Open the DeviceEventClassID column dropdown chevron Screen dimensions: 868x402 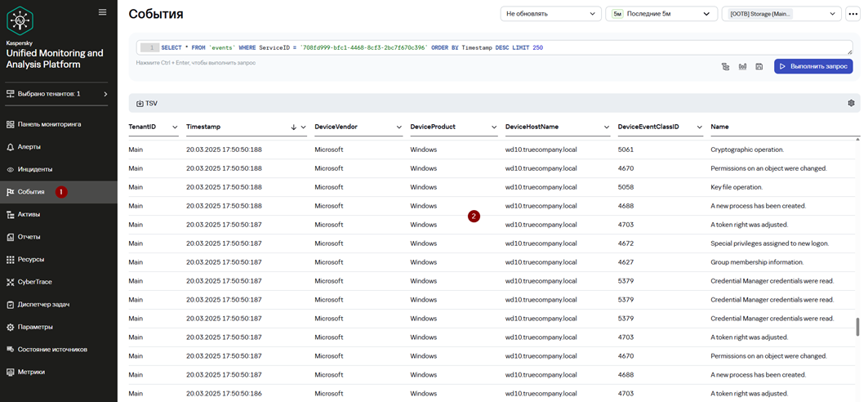coord(699,127)
